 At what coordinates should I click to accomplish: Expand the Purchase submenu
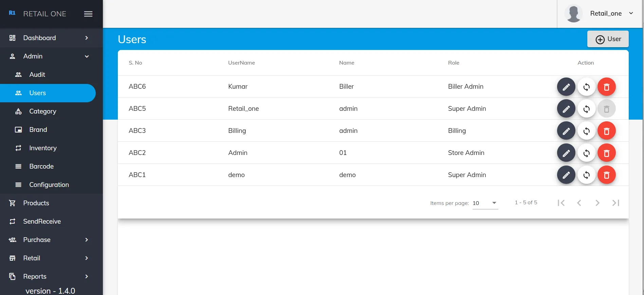pyautogui.click(x=87, y=240)
